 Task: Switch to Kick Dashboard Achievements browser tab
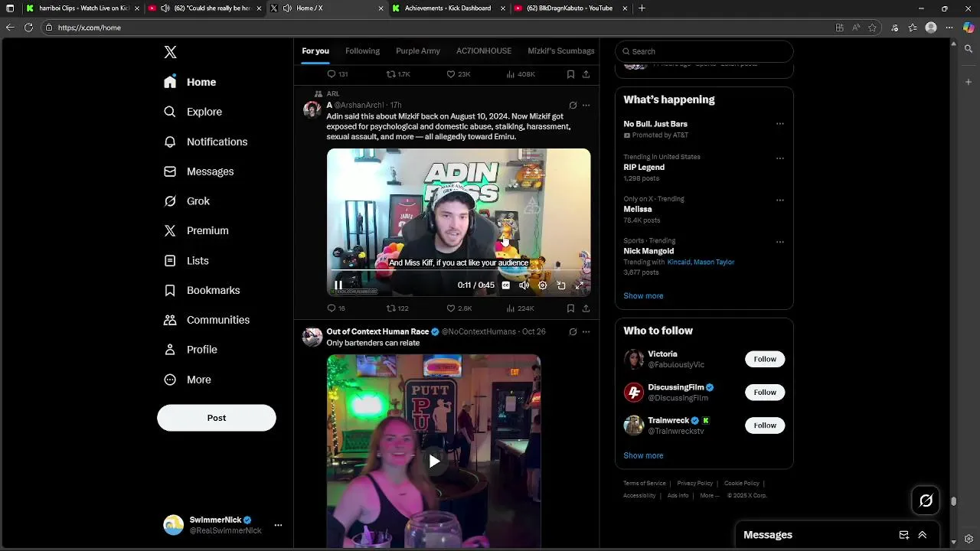448,8
